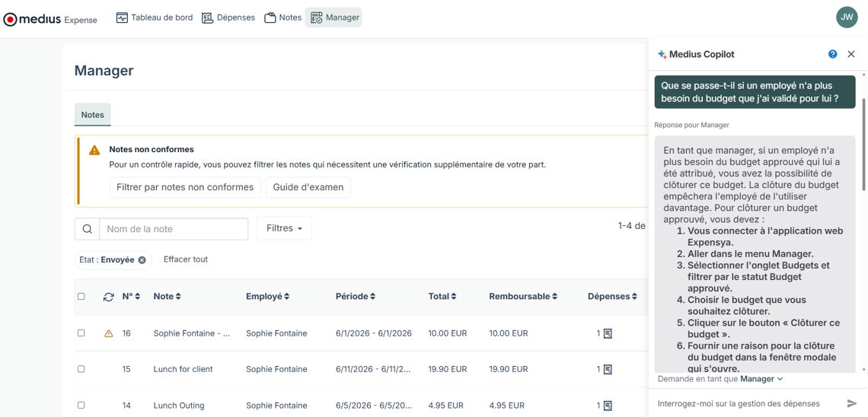Check the checkbox for note 14
The width and height of the screenshot is (868, 417).
click(81, 406)
